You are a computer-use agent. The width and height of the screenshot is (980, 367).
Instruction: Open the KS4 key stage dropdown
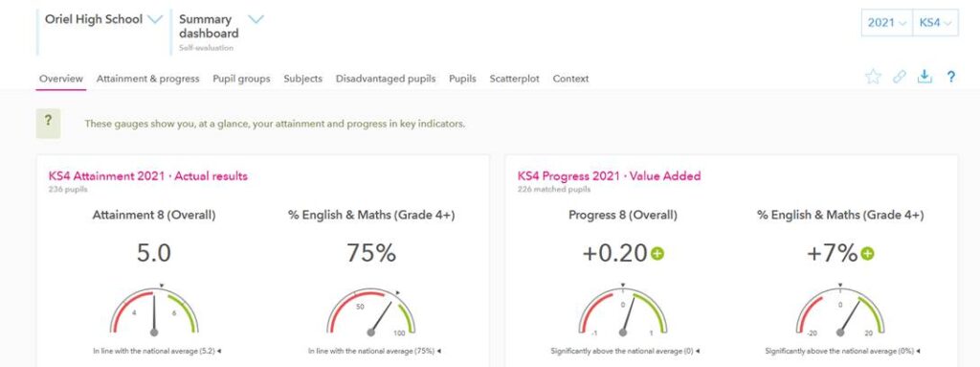click(934, 23)
